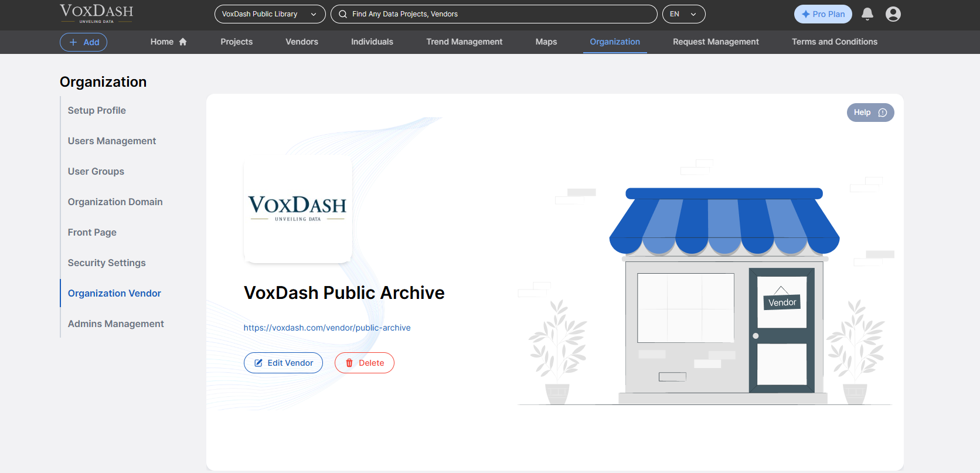Select Admins Management in sidebar
Screen dimensions: 980x473
pyautogui.click(x=116, y=324)
